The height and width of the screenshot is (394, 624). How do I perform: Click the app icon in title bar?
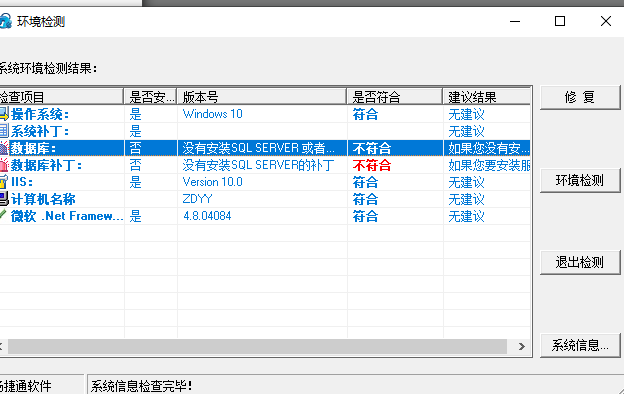[x=6, y=21]
